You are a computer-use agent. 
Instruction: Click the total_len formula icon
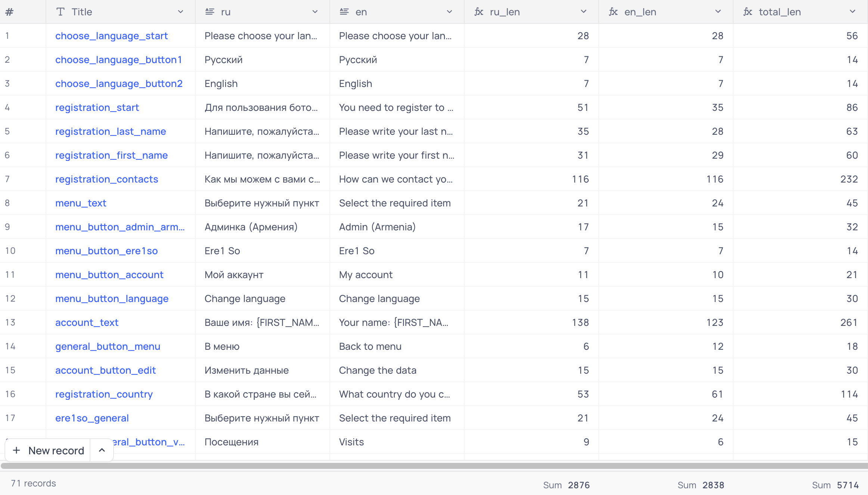pos(748,12)
